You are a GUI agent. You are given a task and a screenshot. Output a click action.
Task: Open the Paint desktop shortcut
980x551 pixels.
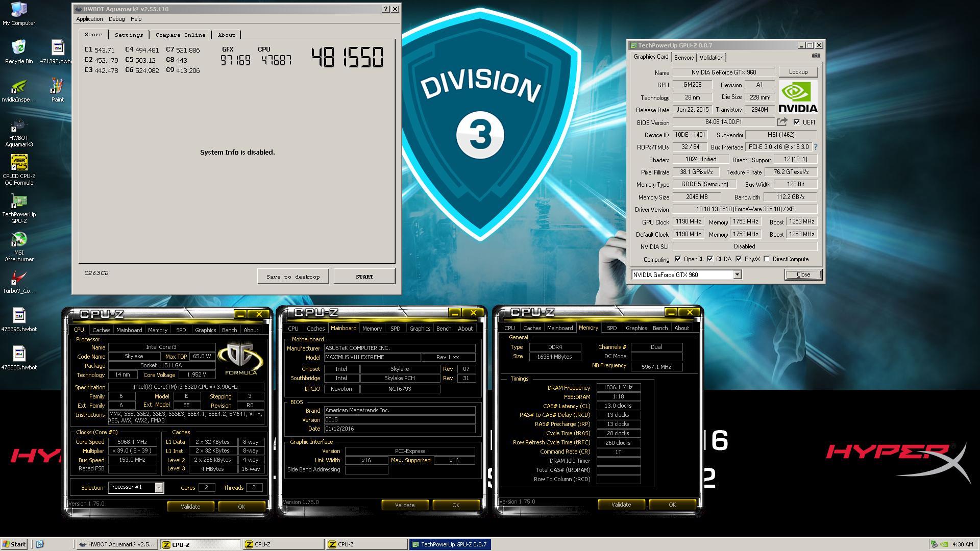[x=57, y=90]
